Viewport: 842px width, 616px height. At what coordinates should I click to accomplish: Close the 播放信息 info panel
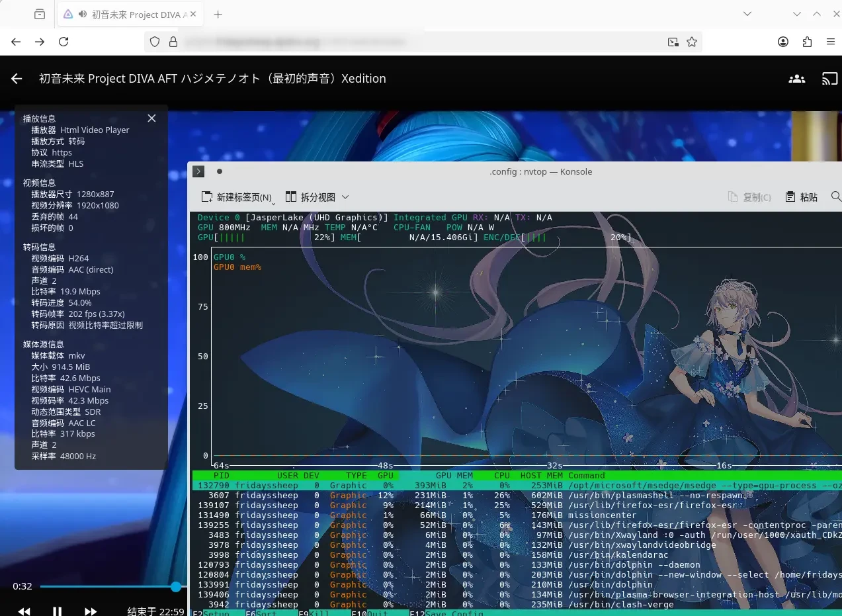coord(151,118)
